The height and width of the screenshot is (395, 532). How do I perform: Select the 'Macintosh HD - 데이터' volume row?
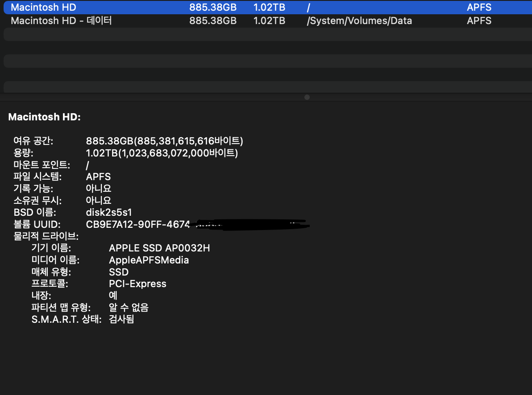(268, 21)
